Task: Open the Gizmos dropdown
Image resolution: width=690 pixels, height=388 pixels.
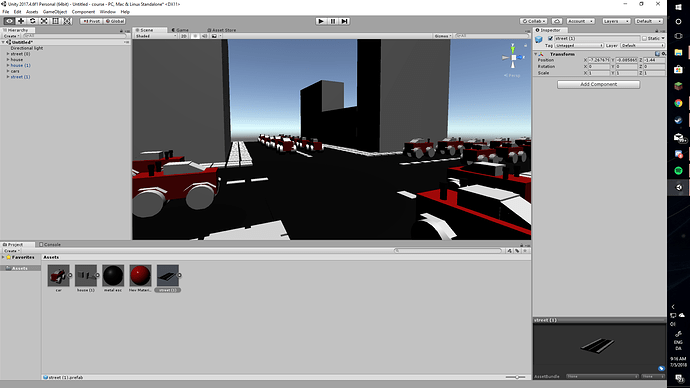Action: pyautogui.click(x=443, y=36)
